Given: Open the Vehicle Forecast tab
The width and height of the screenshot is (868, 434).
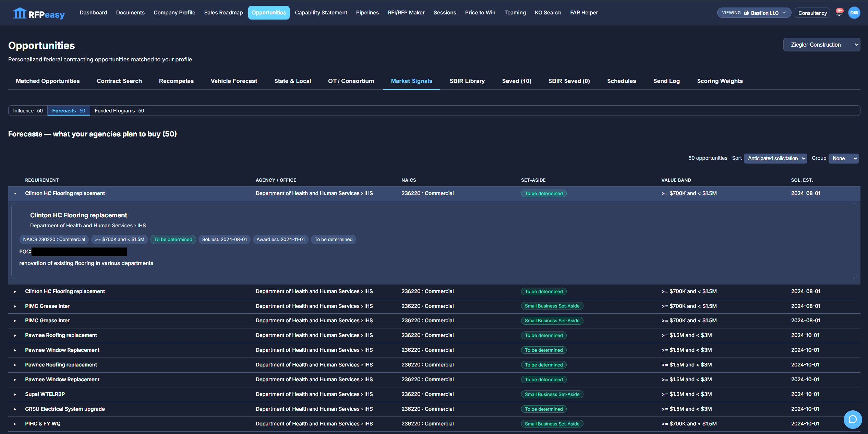Looking at the screenshot, I should 234,81.
